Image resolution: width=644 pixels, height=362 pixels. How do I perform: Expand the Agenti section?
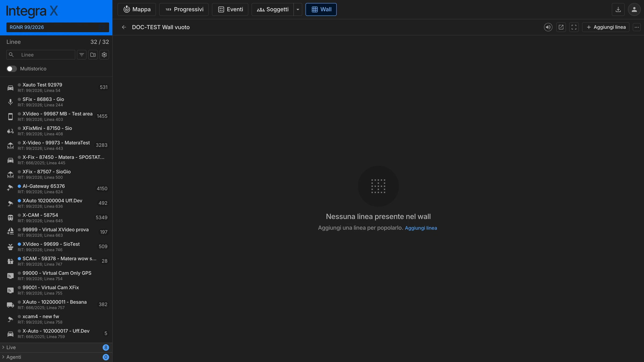tap(56, 357)
